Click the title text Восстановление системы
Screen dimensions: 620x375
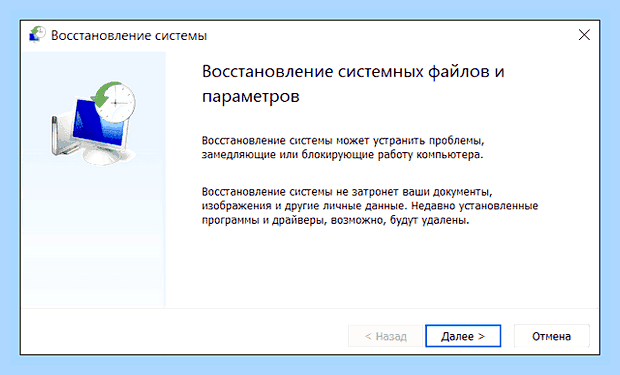129,36
